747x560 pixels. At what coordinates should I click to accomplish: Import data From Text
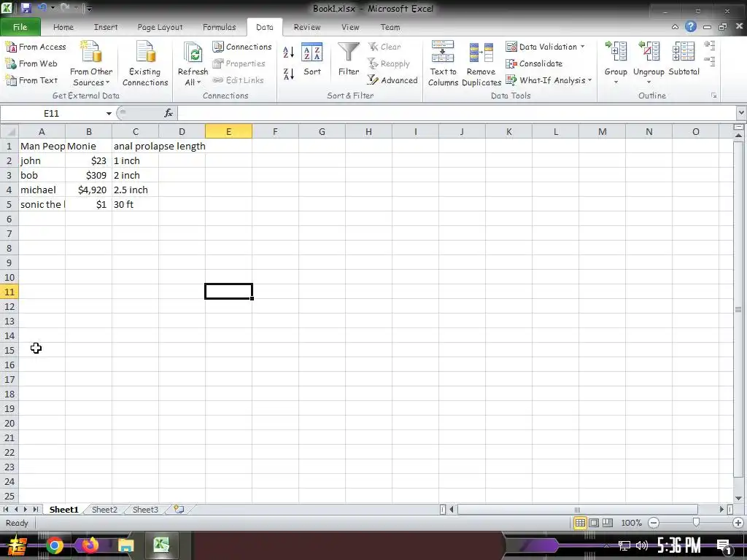[x=31, y=80]
